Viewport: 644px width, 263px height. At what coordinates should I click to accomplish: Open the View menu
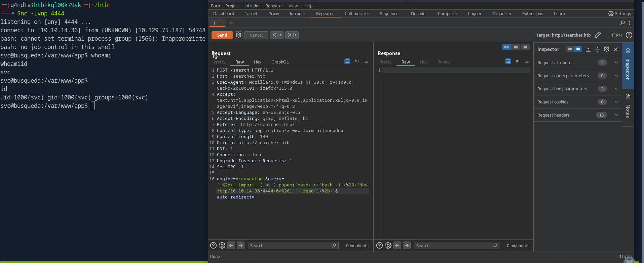[x=293, y=6]
